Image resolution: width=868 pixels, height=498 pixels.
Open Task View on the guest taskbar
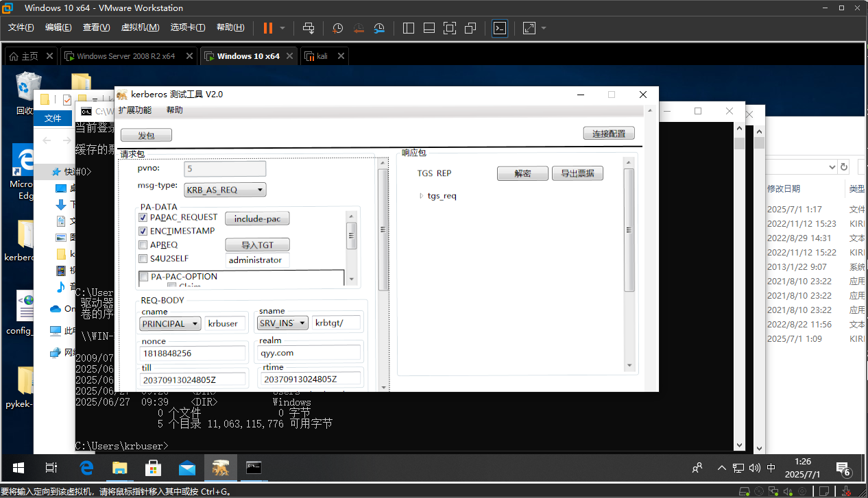pyautogui.click(x=51, y=469)
